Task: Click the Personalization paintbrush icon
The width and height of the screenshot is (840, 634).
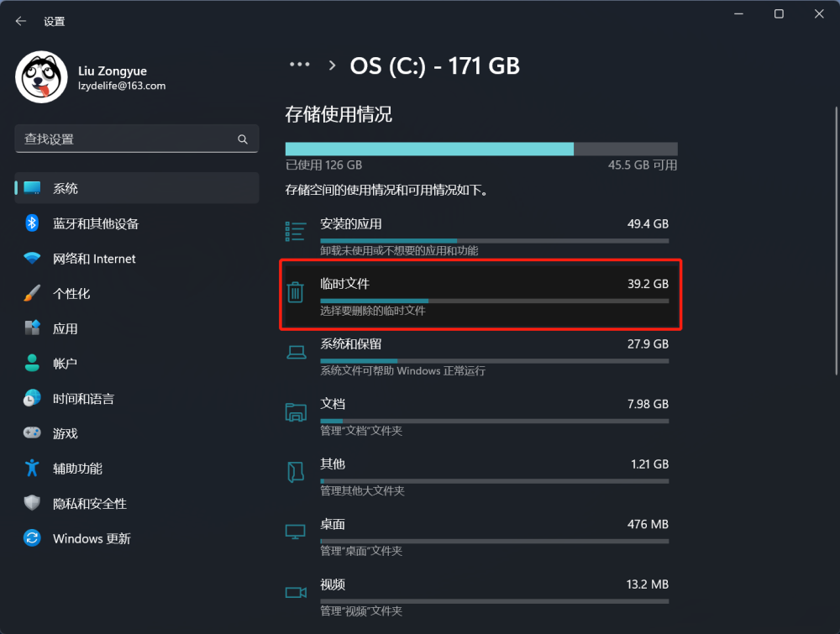Action: click(x=32, y=294)
